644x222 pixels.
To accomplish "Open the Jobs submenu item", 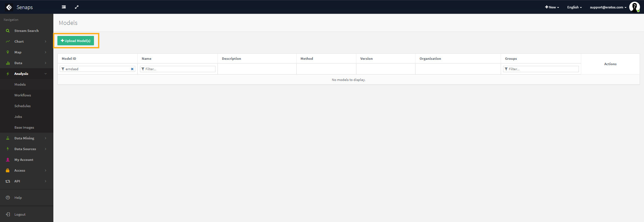I will 18,117.
